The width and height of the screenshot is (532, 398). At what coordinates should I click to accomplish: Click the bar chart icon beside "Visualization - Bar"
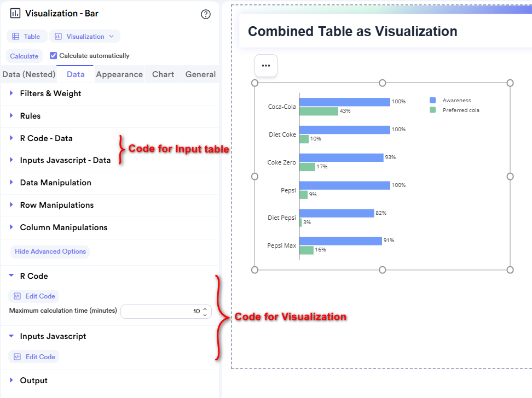point(16,13)
